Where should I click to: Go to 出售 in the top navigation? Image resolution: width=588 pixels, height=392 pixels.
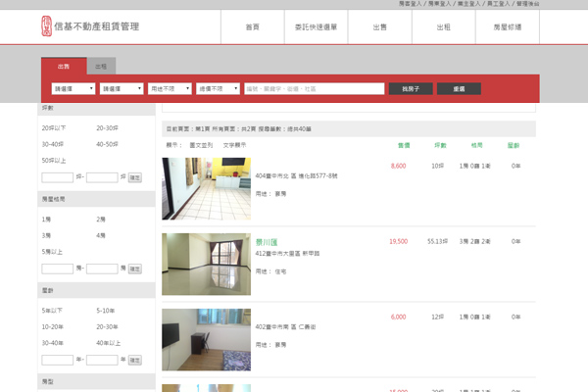click(380, 27)
